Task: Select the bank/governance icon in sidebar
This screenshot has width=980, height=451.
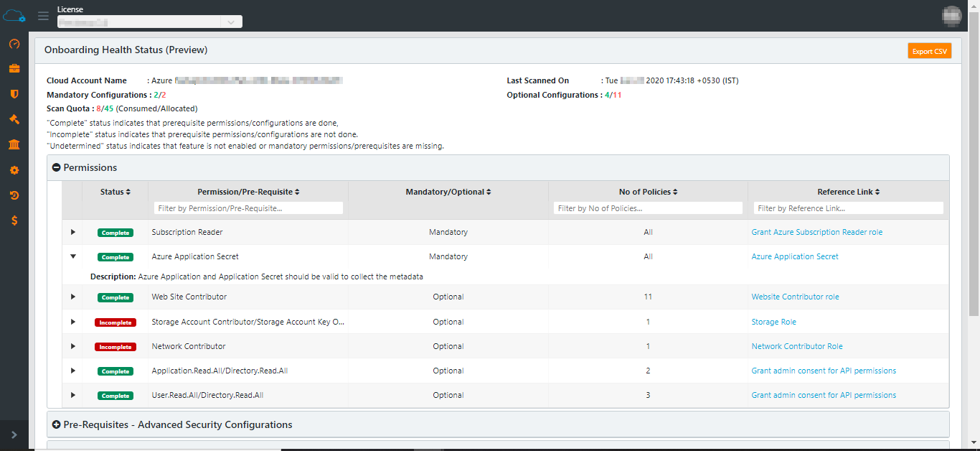Action: [14, 144]
